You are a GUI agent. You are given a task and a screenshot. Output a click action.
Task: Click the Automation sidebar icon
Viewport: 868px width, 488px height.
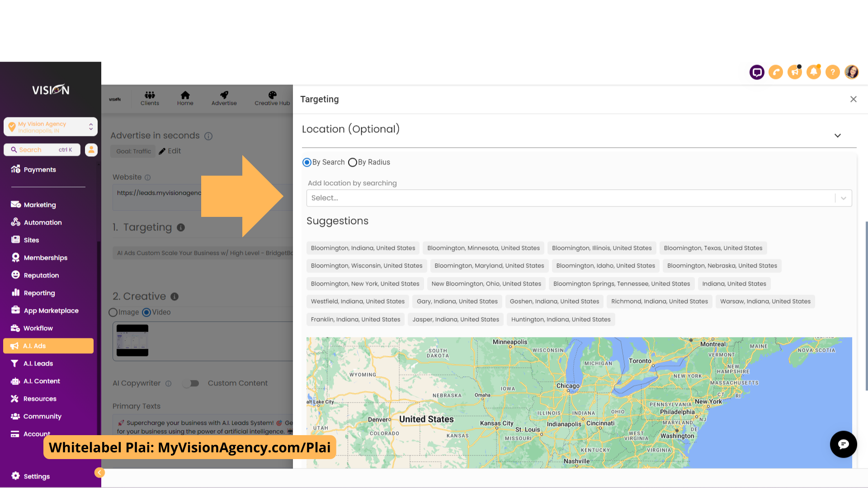pyautogui.click(x=15, y=222)
